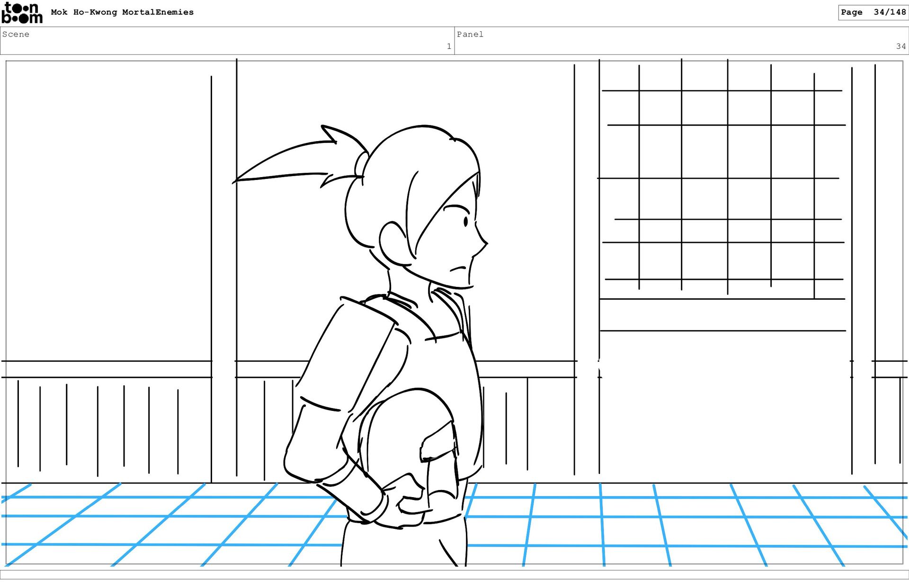Click the character's mouth
Screen dimensions: 909x588
pyautogui.click(x=457, y=269)
